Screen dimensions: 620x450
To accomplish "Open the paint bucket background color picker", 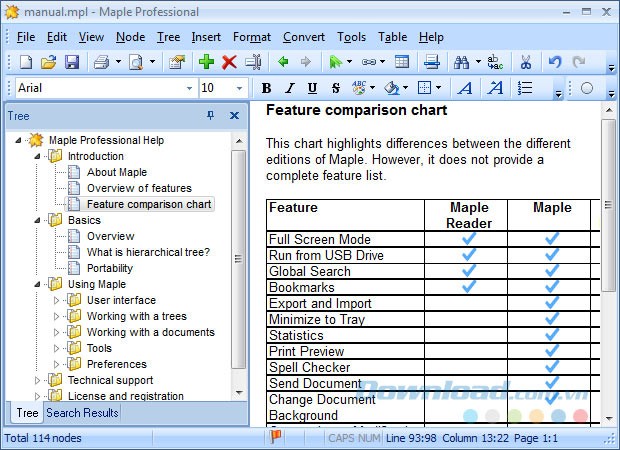I will (392, 88).
